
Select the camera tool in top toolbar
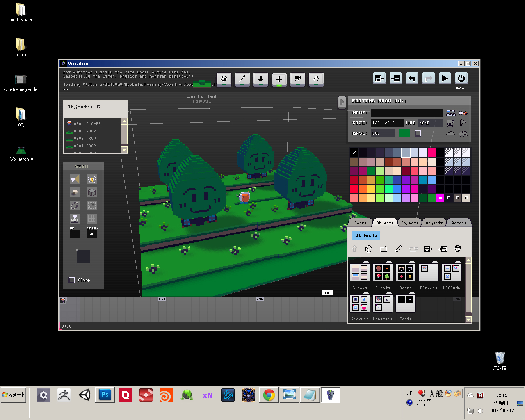coord(298,79)
